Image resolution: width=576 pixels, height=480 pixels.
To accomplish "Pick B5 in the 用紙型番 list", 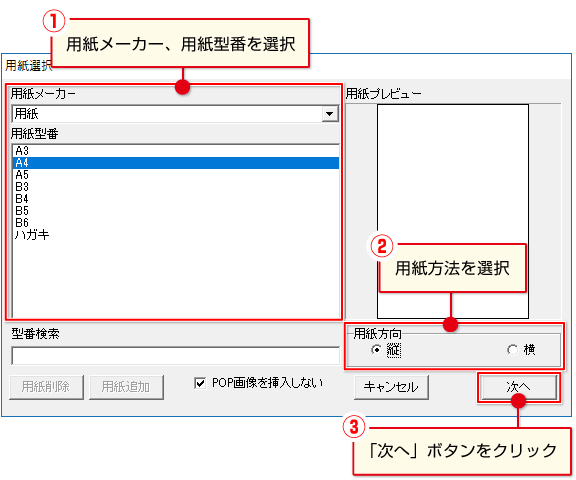I will tap(176, 211).
